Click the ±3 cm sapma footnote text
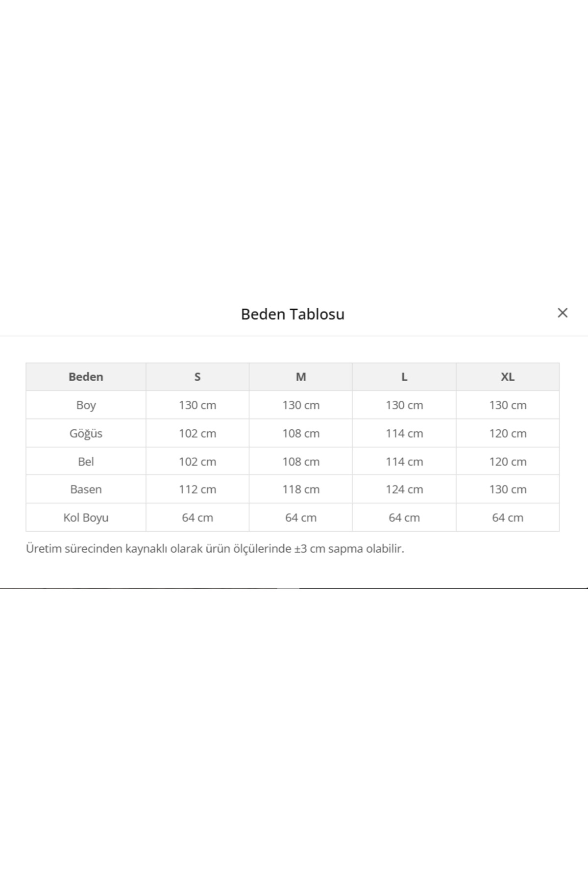 pyautogui.click(x=215, y=549)
